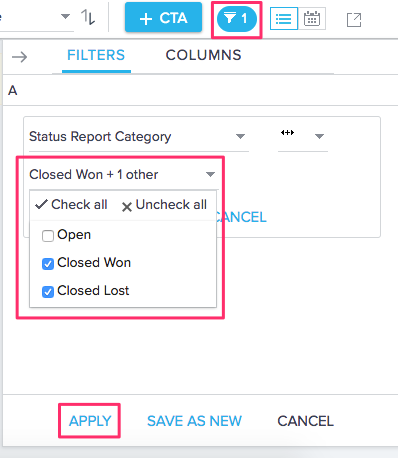Click Uncheck all option
Image resolution: width=398 pixels, height=458 pixels.
164,205
